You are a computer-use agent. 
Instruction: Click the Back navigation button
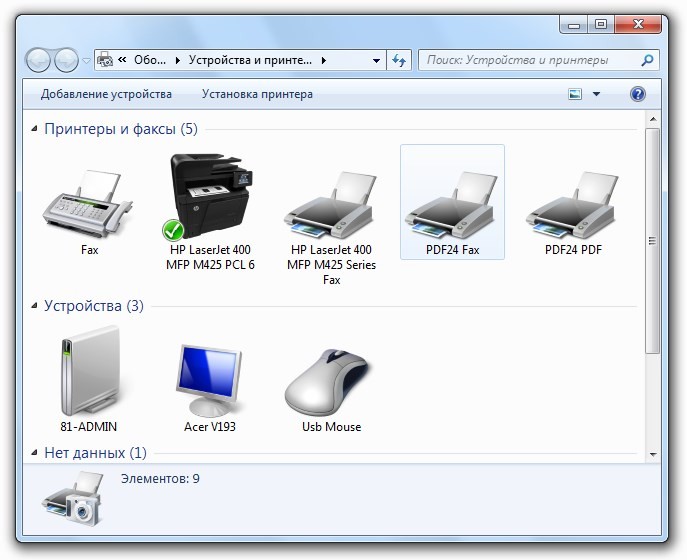[x=39, y=60]
